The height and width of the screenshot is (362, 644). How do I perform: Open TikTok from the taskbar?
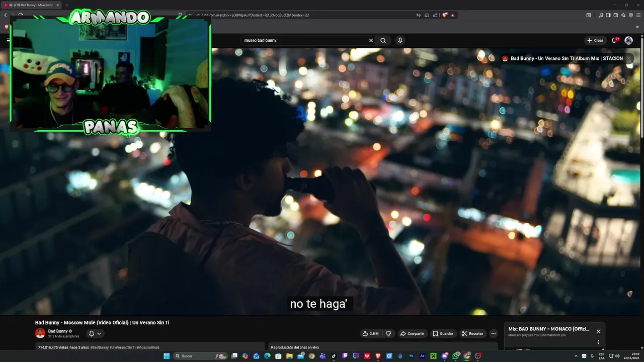tap(333, 356)
